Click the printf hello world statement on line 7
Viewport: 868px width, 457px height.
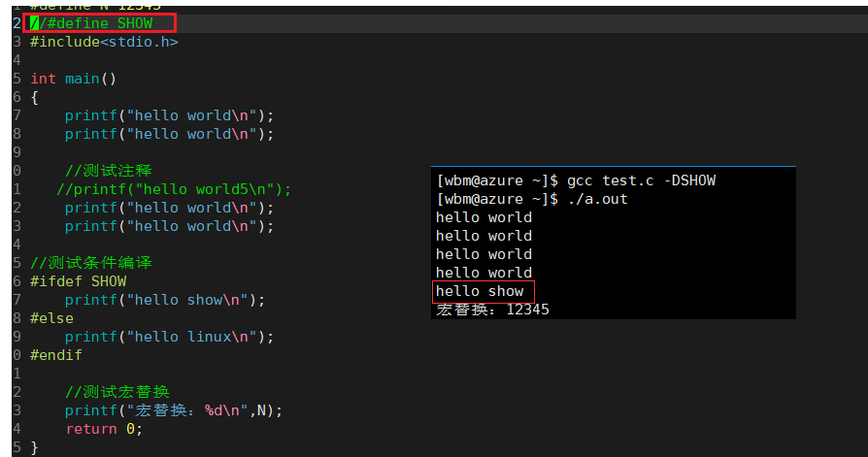(169, 115)
